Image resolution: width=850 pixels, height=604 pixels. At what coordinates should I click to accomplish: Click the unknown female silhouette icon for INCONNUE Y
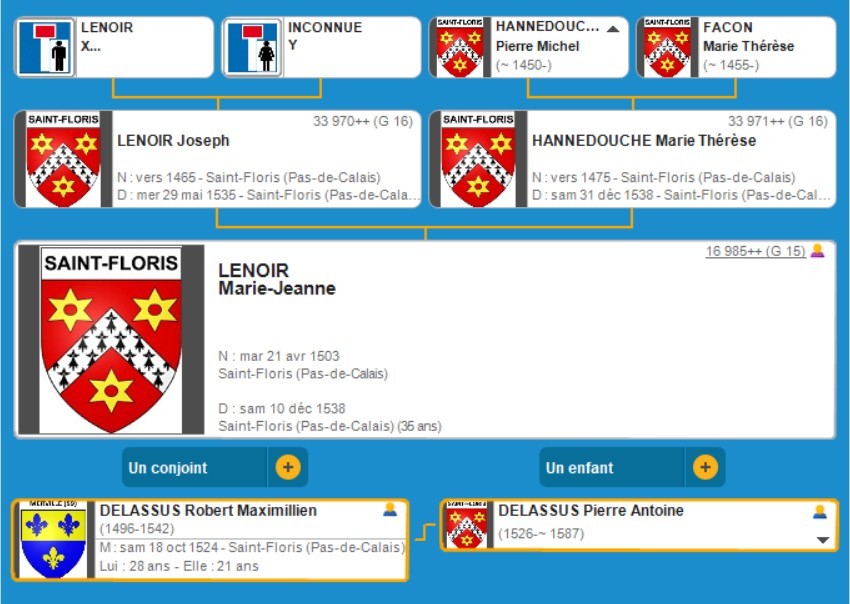point(253,48)
